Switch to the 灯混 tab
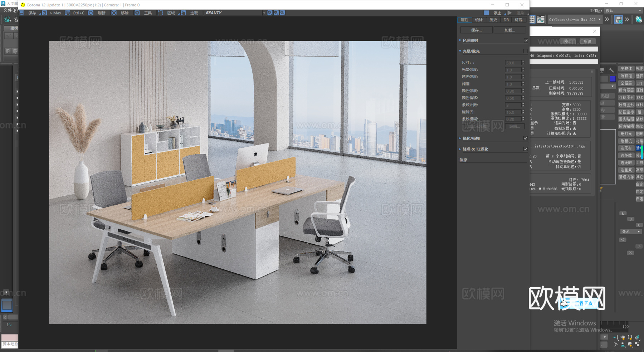Image resolution: width=644 pixels, height=352 pixels. tap(519, 20)
